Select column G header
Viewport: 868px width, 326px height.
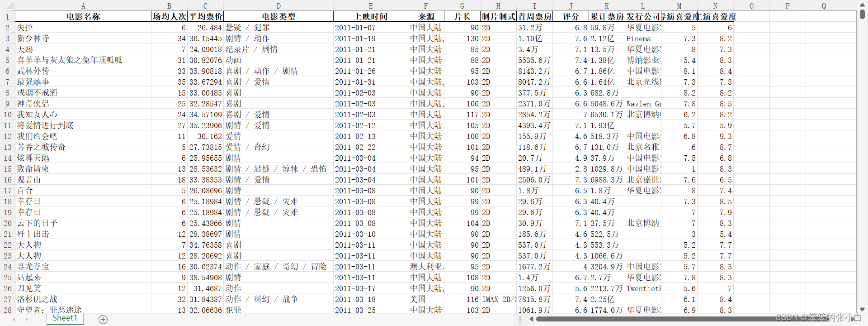pos(462,6)
